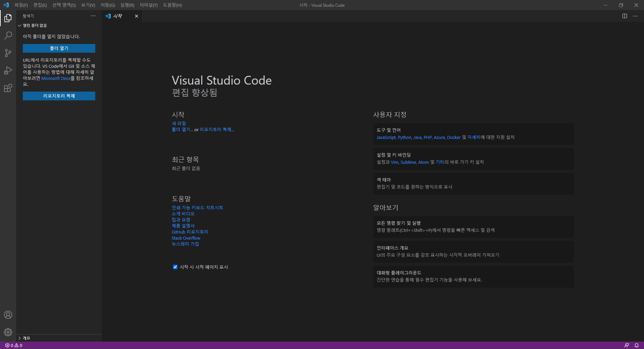Click the 폴더 열기... link on welcome page
The height and width of the screenshot is (349, 644).
[182, 130]
